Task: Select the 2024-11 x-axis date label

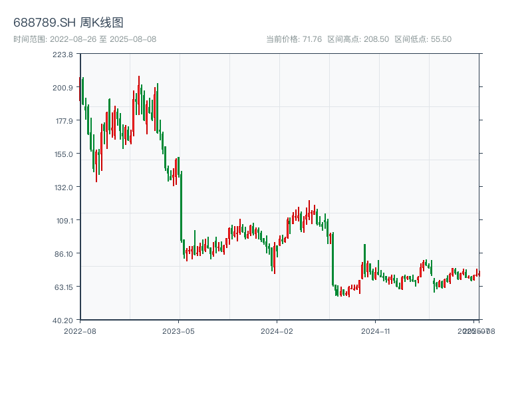Action: [376, 331]
